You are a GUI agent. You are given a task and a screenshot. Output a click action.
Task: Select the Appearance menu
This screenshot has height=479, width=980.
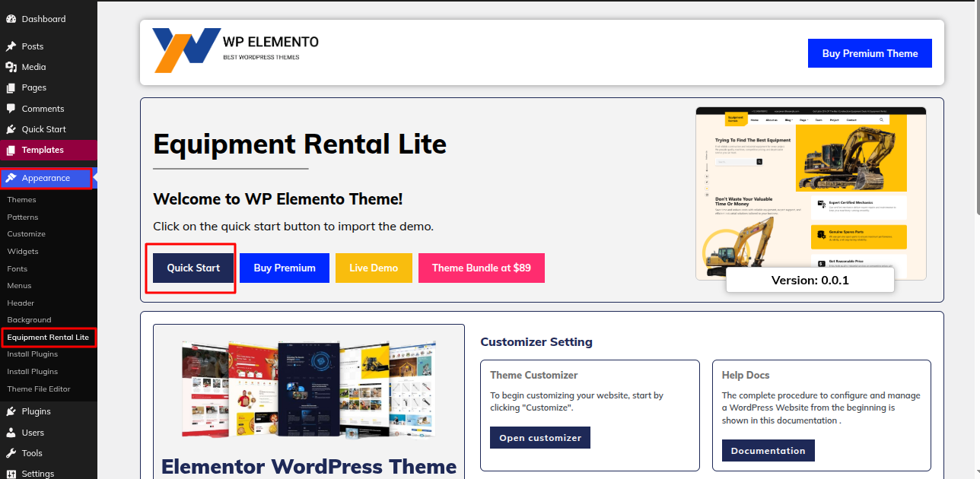pos(46,178)
